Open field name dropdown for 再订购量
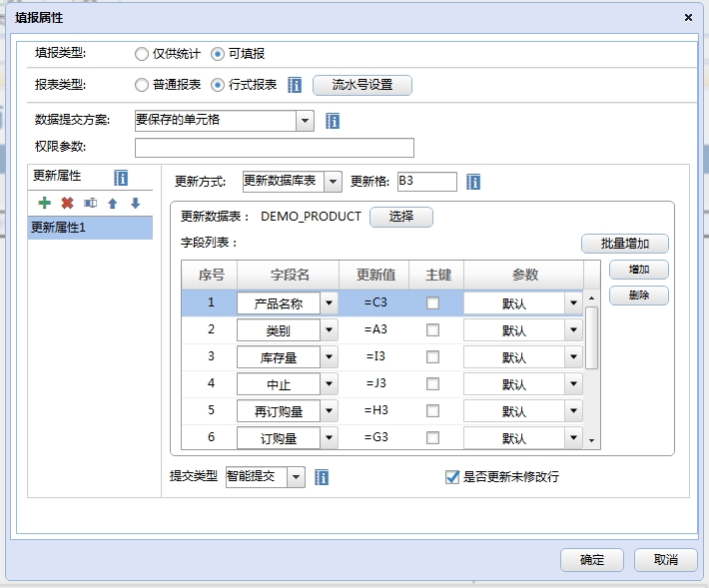The width and height of the screenshot is (709, 588). (x=329, y=411)
